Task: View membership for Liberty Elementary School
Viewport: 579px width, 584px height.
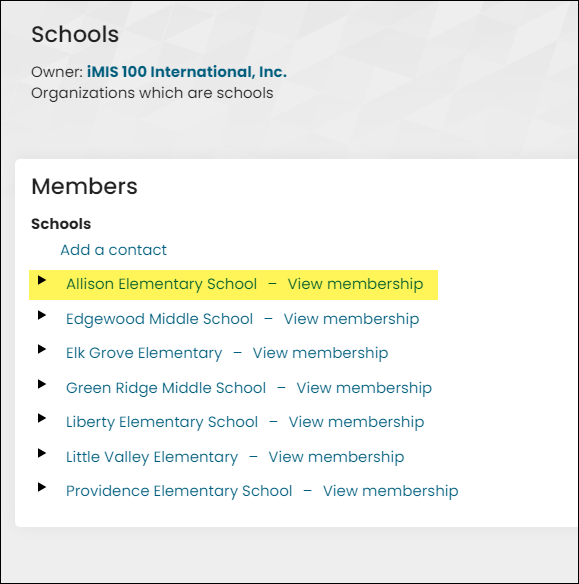Action: 356,422
